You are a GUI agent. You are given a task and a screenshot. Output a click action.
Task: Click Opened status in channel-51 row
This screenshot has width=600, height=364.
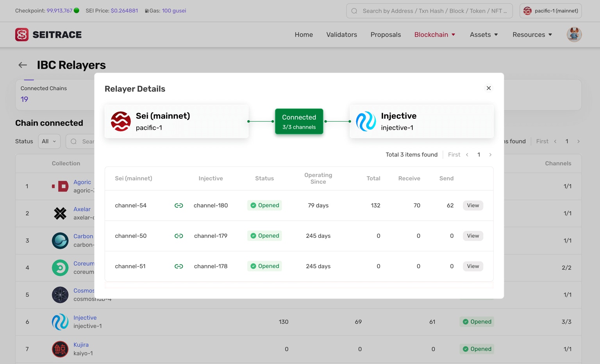(x=264, y=266)
